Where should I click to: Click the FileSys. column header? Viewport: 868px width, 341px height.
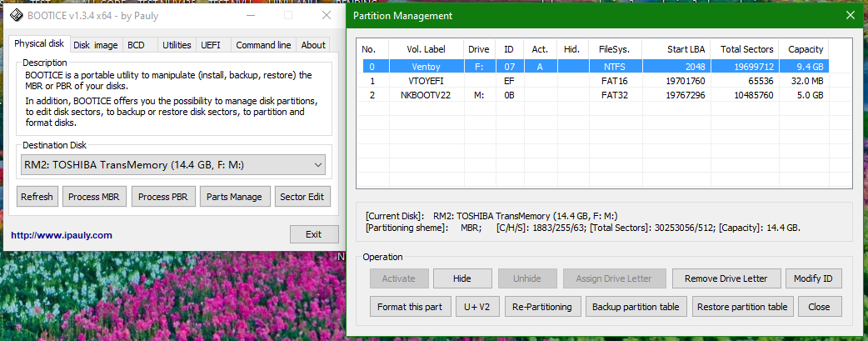pyautogui.click(x=616, y=49)
